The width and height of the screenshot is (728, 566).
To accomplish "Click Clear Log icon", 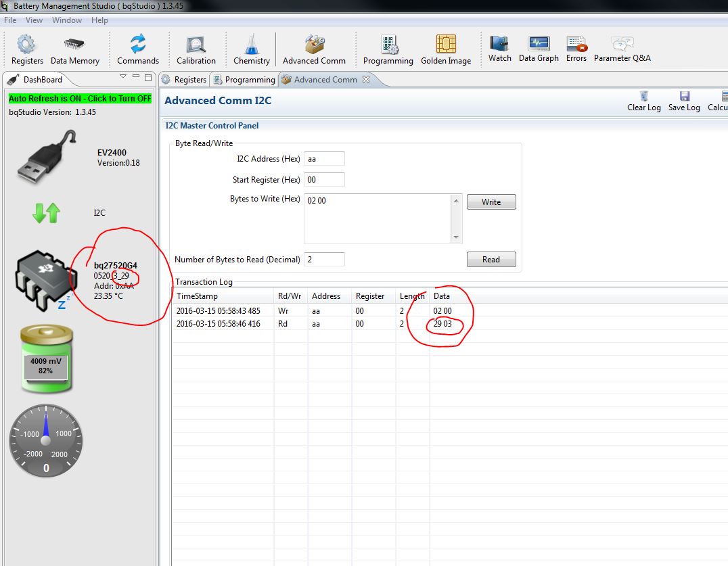I will click(643, 101).
